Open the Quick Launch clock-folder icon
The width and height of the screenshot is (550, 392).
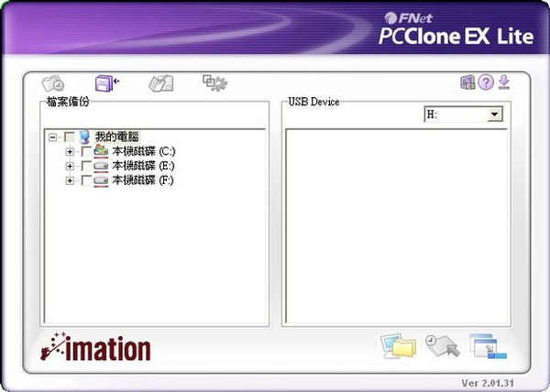[52, 83]
